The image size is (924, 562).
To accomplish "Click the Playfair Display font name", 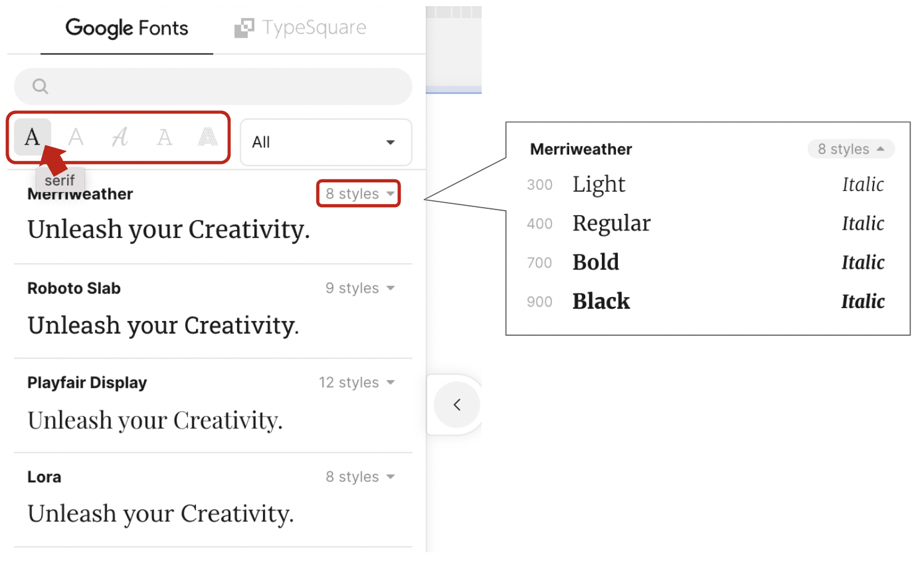I will 87,383.
